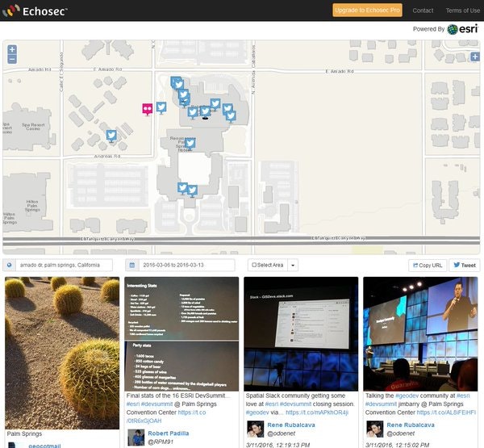Open Terms of Use
Viewport: 484px width, 448px height.
click(x=463, y=10)
